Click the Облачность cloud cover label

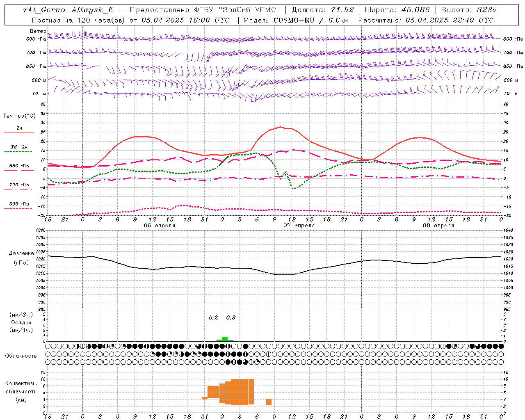pyautogui.click(x=21, y=356)
